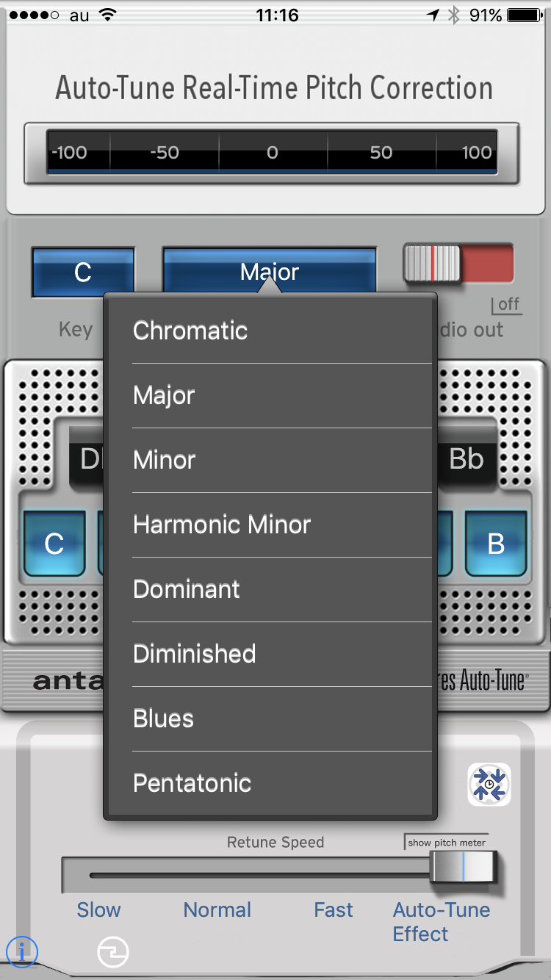The width and height of the screenshot is (551, 980).
Task: Toggle the C note key button
Action: click(x=54, y=544)
